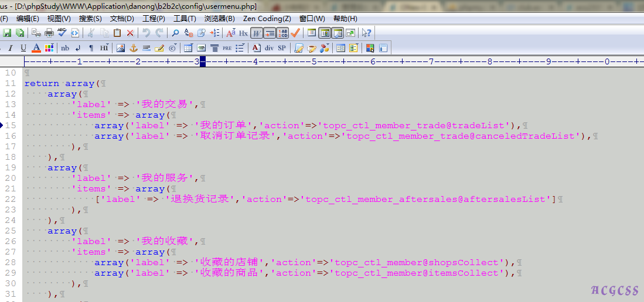Expand the special character © dropdown
This screenshot has width=644, height=302.
point(172,48)
